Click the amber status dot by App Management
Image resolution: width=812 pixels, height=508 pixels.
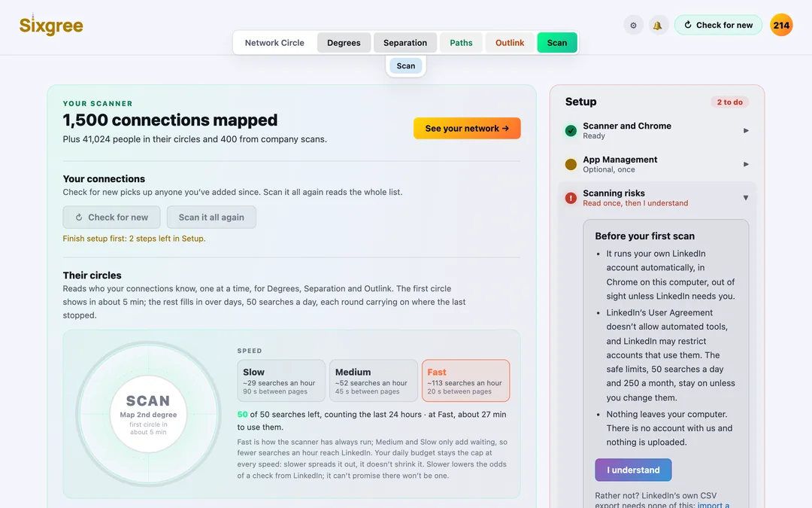(571, 164)
